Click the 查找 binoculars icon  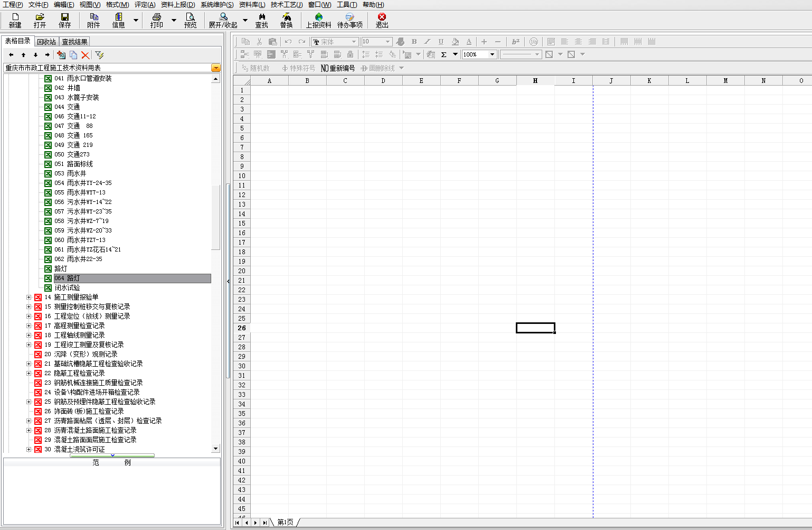coord(261,20)
